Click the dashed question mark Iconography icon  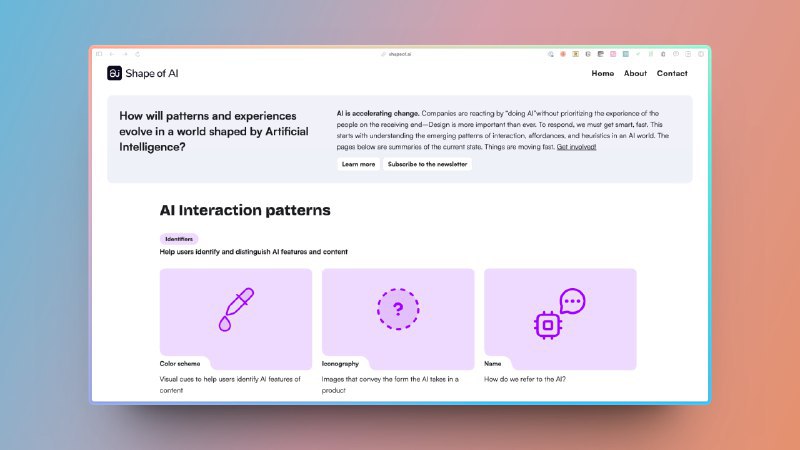tap(398, 308)
